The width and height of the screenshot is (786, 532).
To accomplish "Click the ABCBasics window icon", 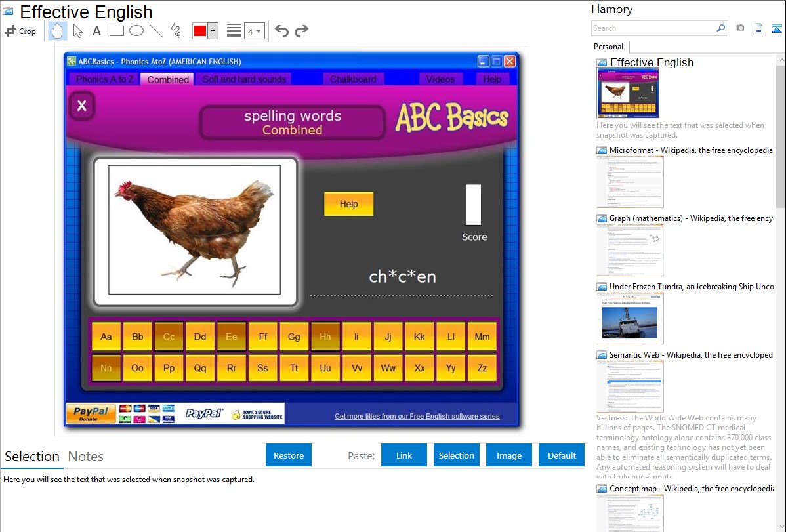I will (x=72, y=61).
